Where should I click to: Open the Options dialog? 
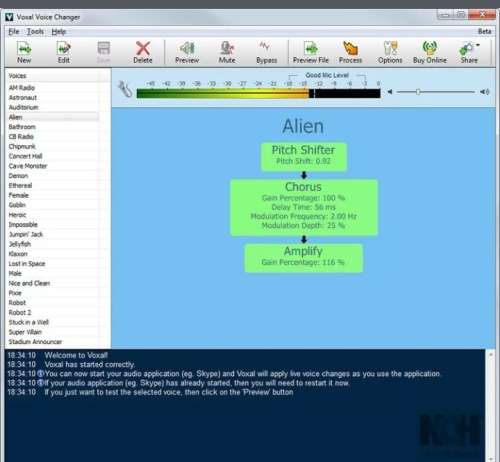click(390, 52)
